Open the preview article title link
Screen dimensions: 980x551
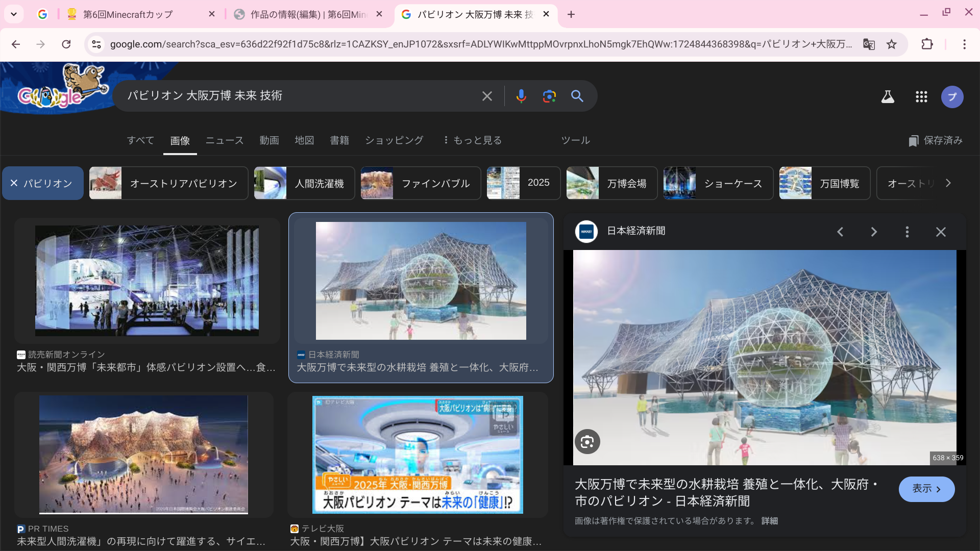click(x=726, y=493)
